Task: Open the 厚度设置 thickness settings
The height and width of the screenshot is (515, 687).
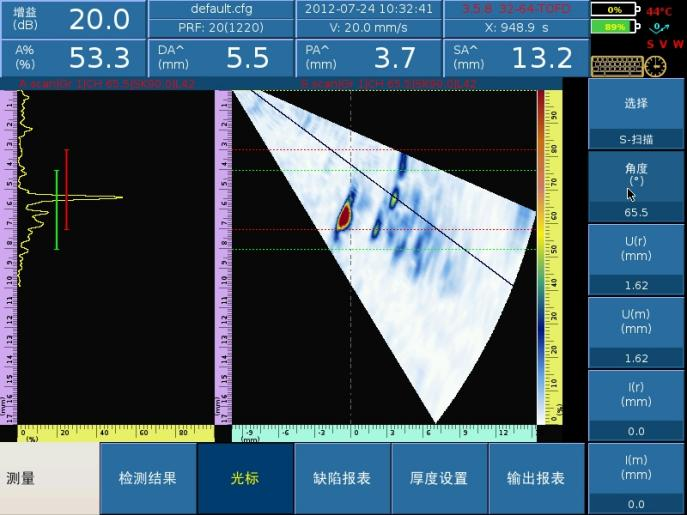Action: 439,479
